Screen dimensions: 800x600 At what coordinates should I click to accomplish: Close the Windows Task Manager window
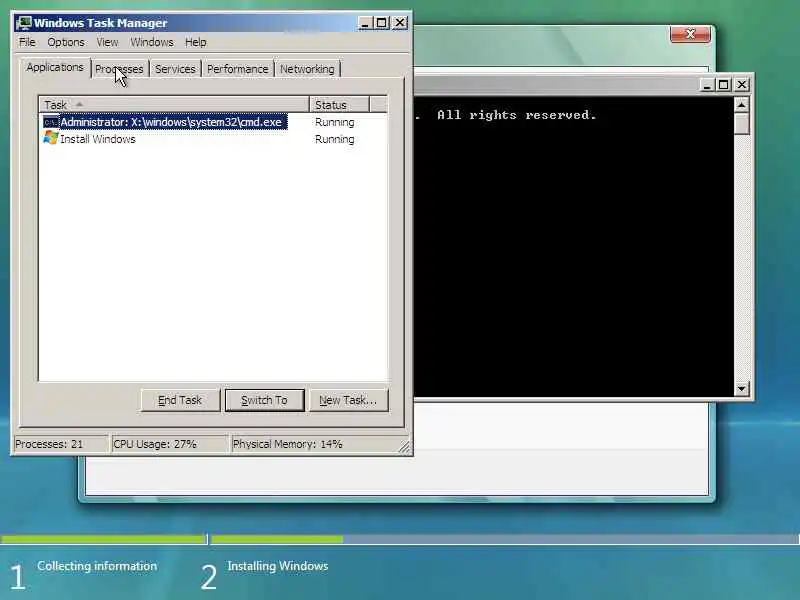(x=400, y=23)
